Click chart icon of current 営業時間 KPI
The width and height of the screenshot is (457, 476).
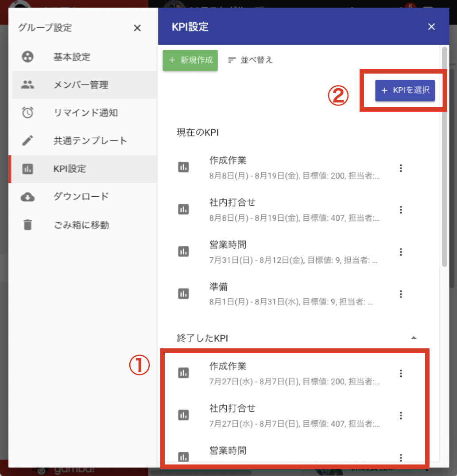pyautogui.click(x=183, y=251)
